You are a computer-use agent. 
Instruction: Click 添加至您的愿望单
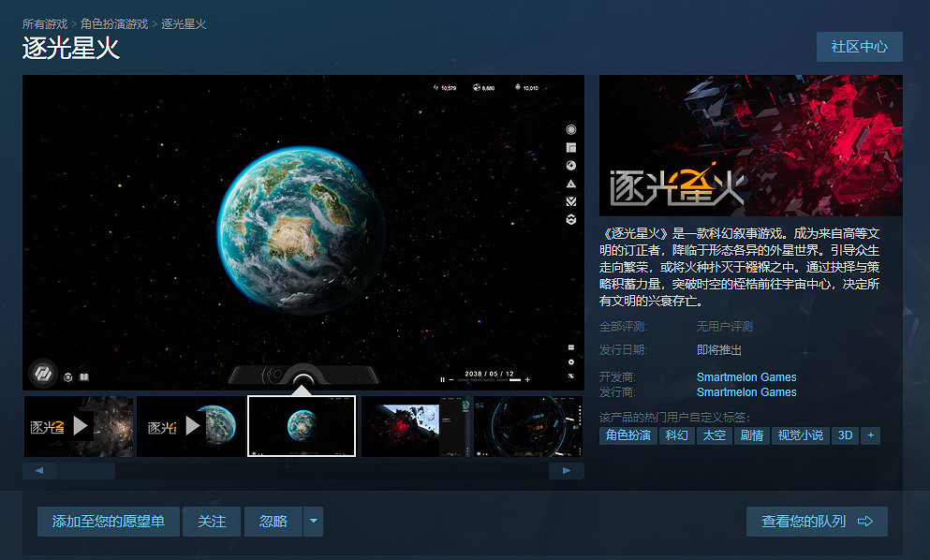pyautogui.click(x=108, y=522)
